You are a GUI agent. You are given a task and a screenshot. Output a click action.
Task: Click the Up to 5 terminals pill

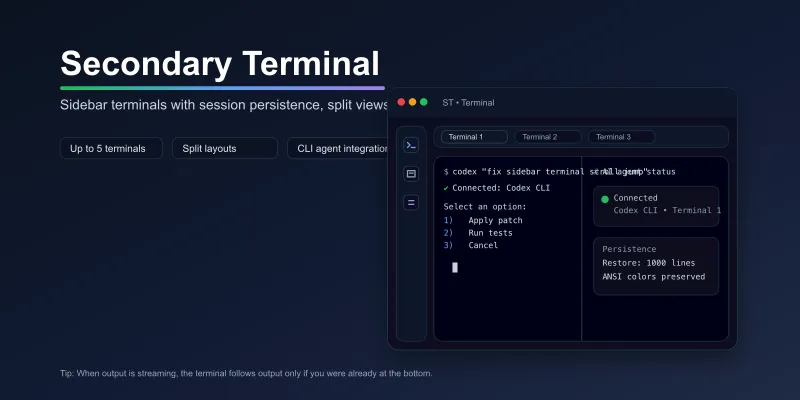111,148
